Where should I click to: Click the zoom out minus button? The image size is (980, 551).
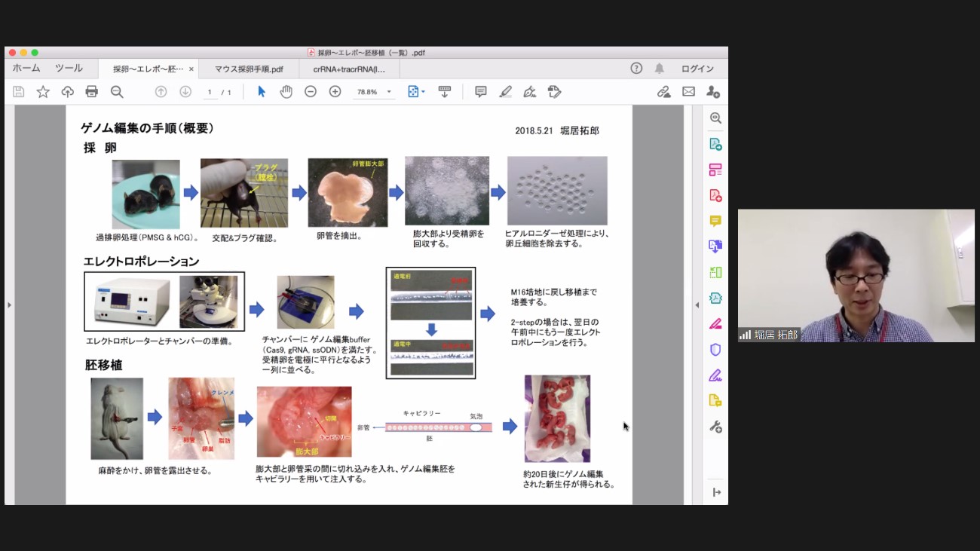pos(310,92)
